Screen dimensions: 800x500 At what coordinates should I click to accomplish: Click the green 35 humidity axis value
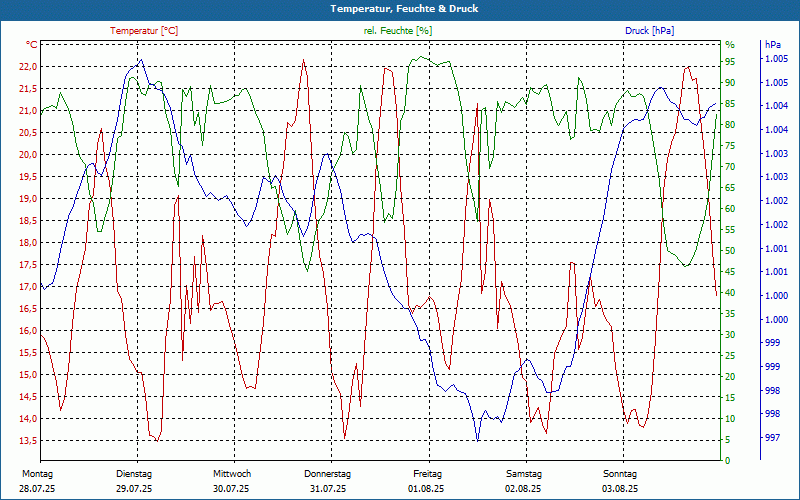[x=730, y=313]
